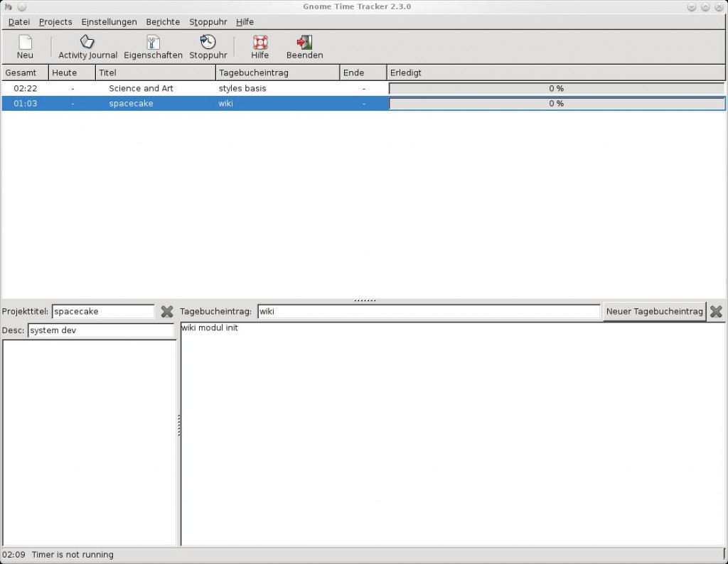Clear the Projekttitel field with its X icon
The width and height of the screenshot is (728, 564).
click(x=168, y=311)
